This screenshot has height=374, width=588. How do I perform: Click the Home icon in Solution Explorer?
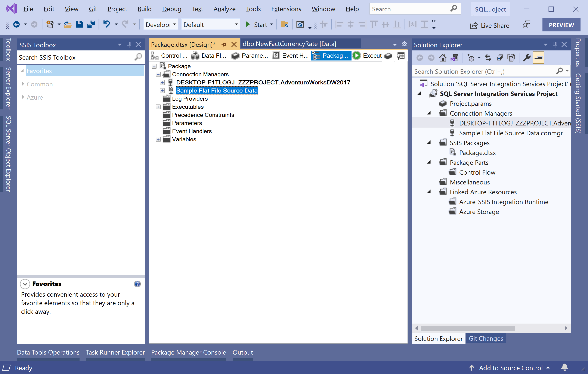(x=442, y=58)
